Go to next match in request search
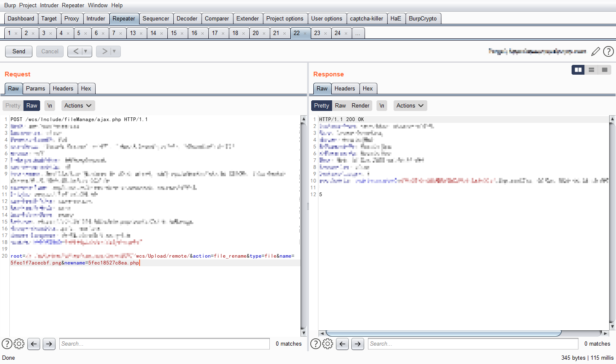 (49, 344)
